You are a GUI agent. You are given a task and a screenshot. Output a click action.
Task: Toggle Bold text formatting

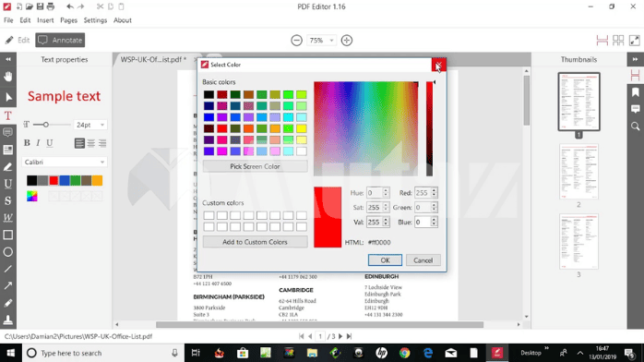pyautogui.click(x=27, y=142)
